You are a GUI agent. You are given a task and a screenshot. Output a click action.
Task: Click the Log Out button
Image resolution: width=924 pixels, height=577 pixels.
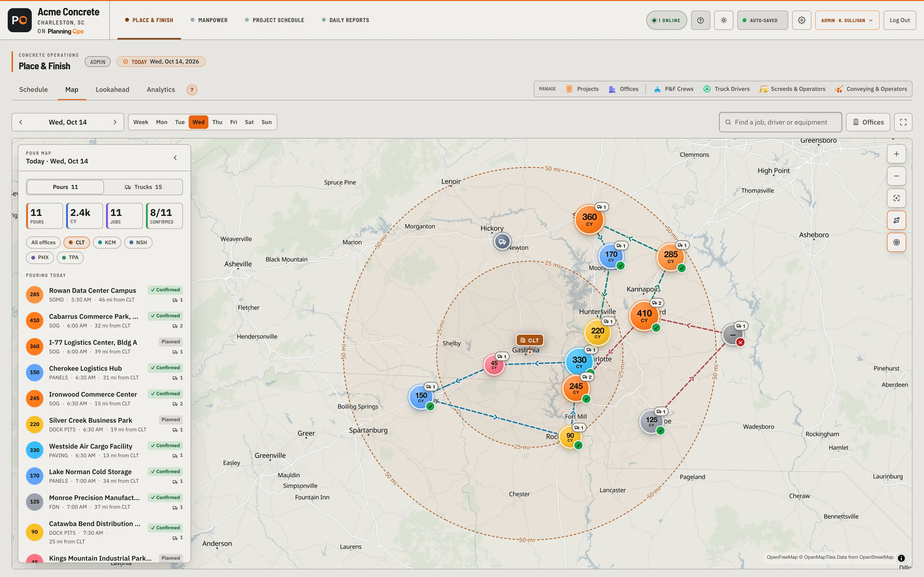click(x=899, y=20)
